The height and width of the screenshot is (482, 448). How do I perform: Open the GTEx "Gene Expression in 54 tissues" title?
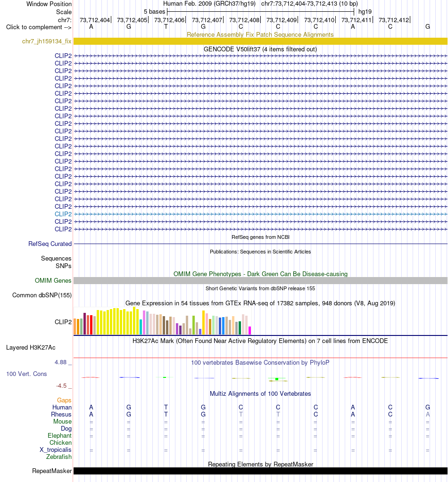coord(260,303)
